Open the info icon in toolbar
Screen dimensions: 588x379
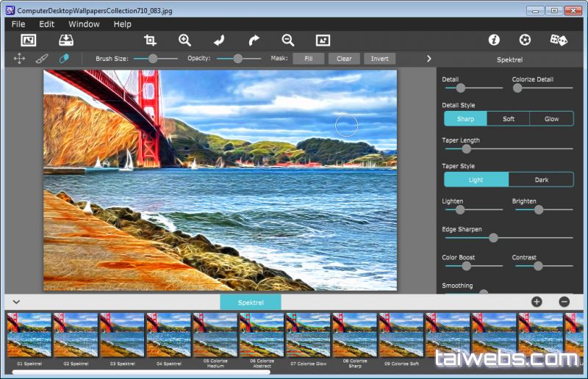(494, 40)
